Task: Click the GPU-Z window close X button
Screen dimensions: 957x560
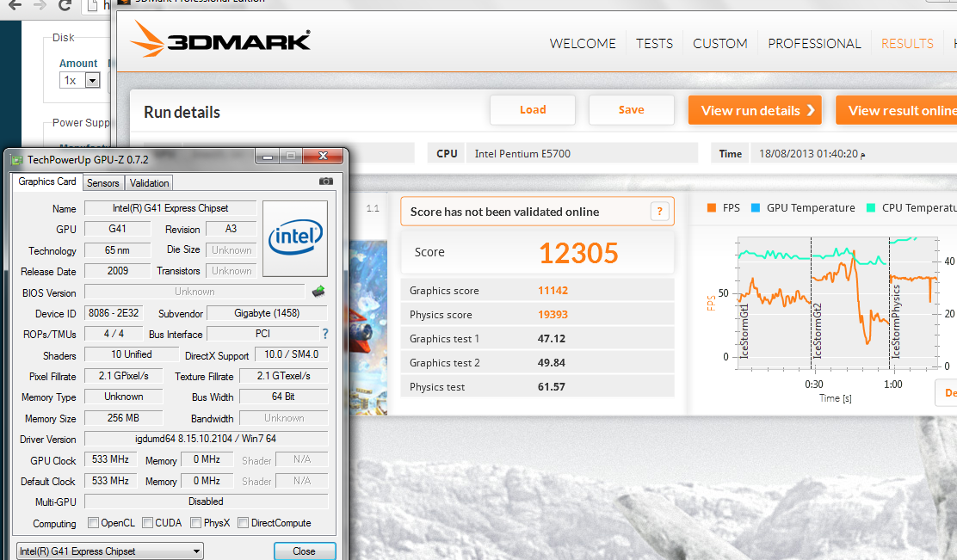Action: (324, 157)
